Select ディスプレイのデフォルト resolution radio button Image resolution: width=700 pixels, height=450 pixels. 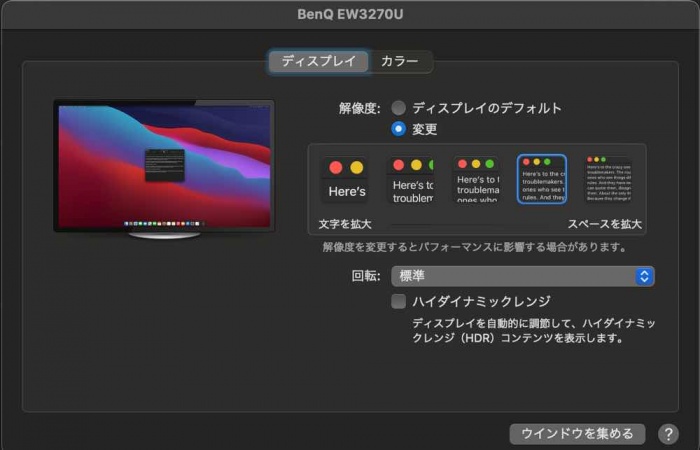pos(398,108)
